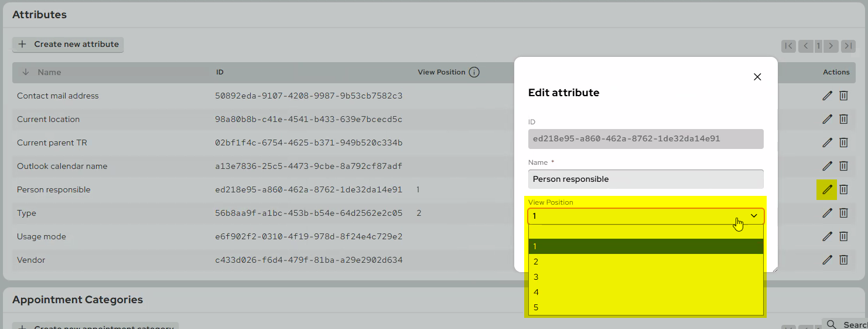Edit the Type attribute
The image size is (868, 329).
coord(827,213)
